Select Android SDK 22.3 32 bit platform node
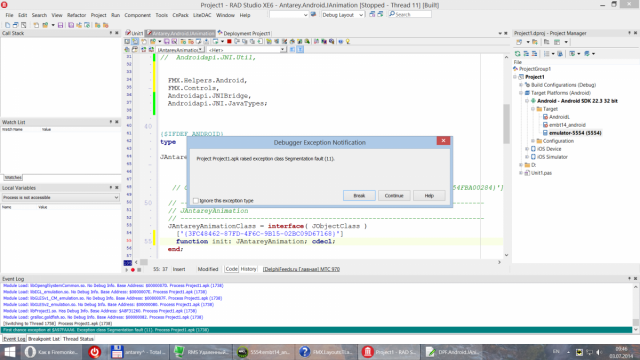 pyautogui.click(x=577, y=101)
